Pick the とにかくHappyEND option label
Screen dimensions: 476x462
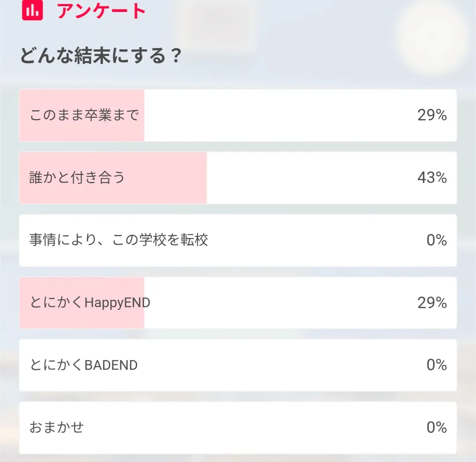point(90,303)
